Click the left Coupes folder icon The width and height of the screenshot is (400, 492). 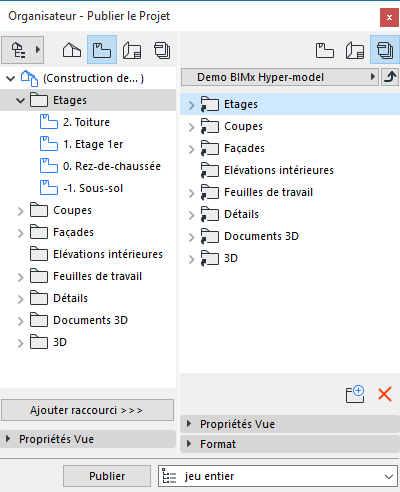39,210
